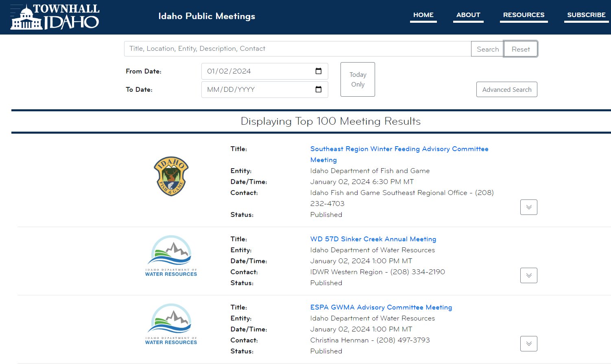Open the SUBSCRIBE nav item

pyautogui.click(x=586, y=15)
